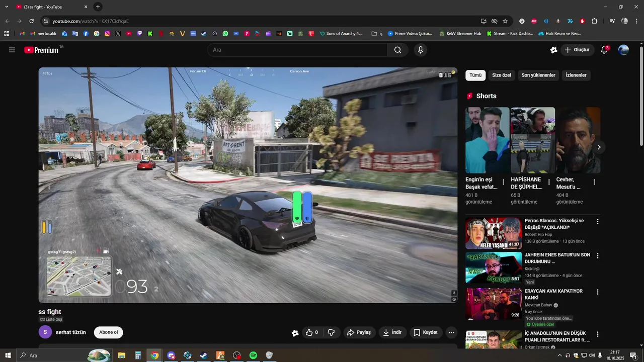This screenshot has width=644, height=362.
Task: Open the Facebook bookmark icon
Action: coord(86,34)
